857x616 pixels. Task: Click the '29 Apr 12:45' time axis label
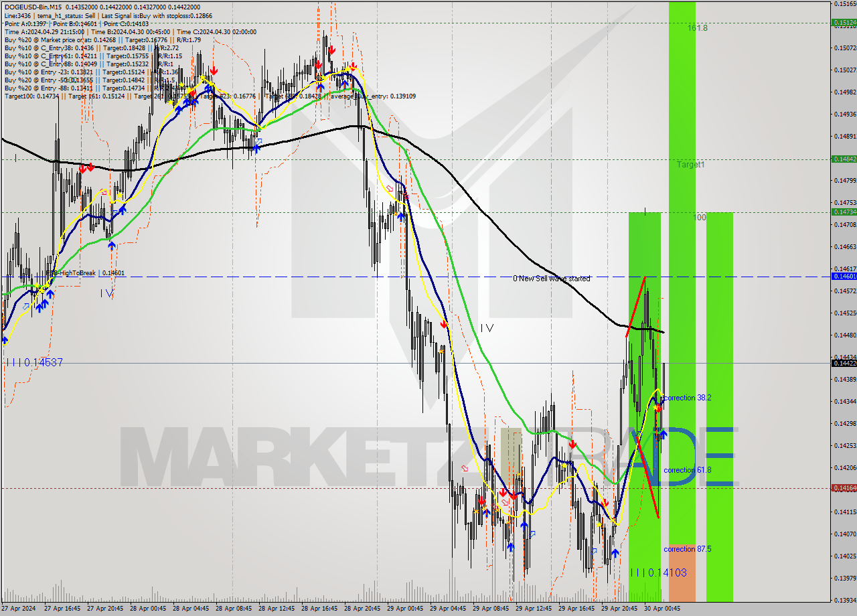(x=534, y=609)
